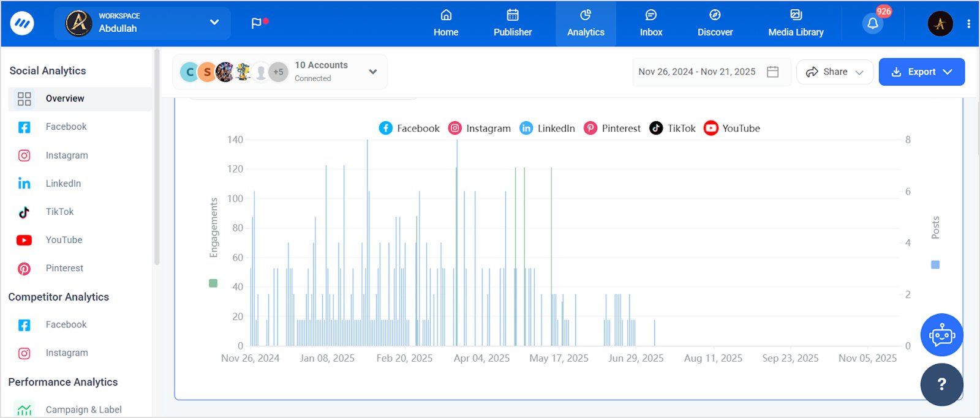Click the Competitor Analytics heading
The height and width of the screenshot is (418, 980).
click(59, 297)
